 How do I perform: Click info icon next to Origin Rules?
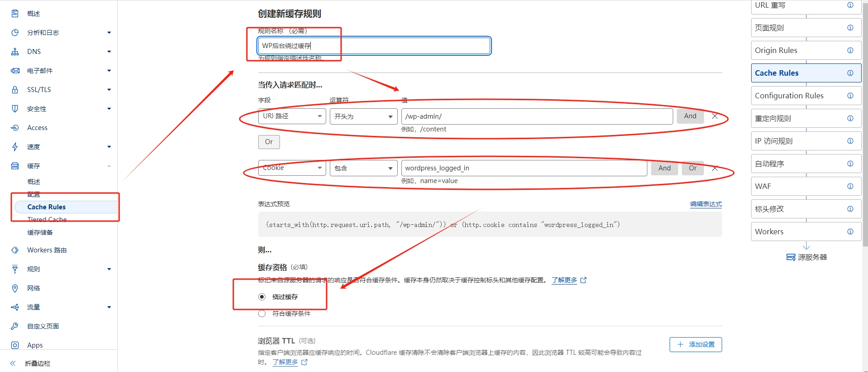tap(850, 50)
